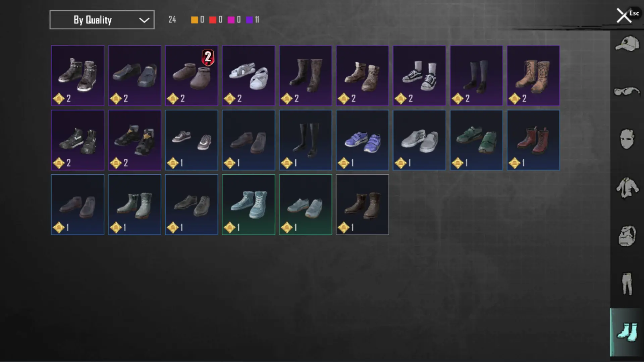644x362 pixels.
Task: Choose the blue velcro sneakers
Action: [363, 140]
